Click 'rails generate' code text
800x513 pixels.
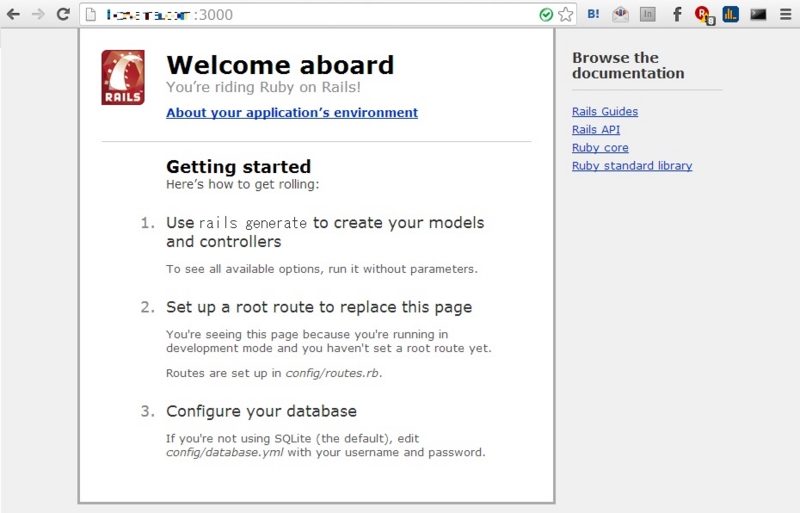(253, 223)
